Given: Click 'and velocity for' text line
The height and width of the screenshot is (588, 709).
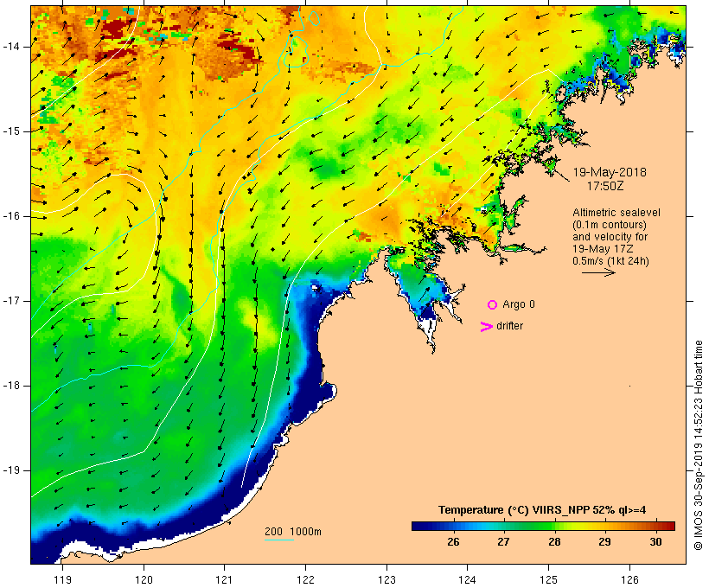Looking at the screenshot, I should click(610, 237).
